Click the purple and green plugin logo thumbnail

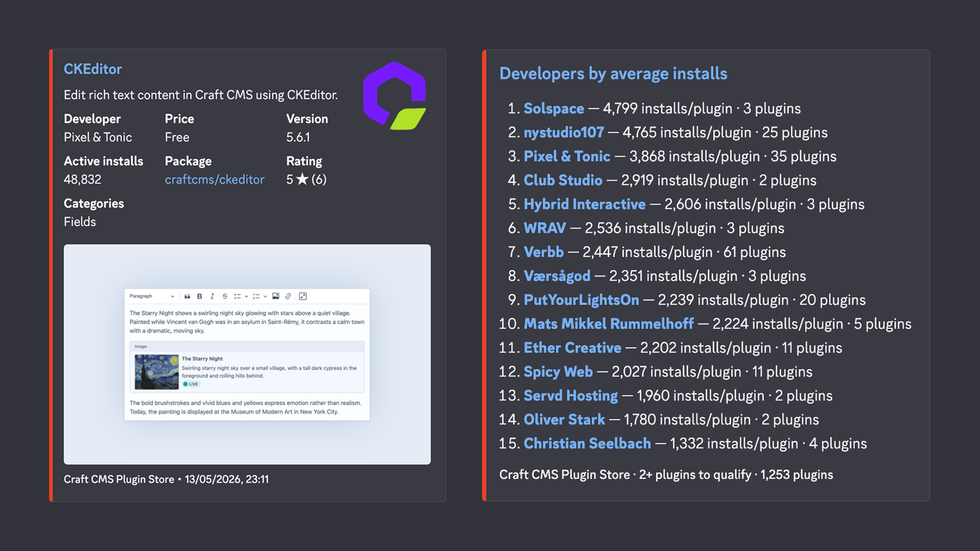point(395,96)
